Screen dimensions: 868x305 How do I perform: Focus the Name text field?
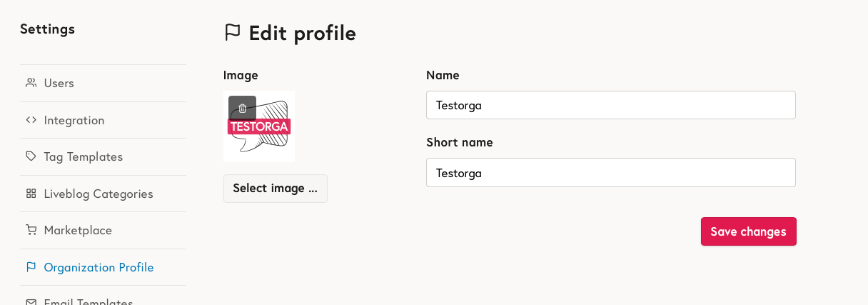coord(610,105)
